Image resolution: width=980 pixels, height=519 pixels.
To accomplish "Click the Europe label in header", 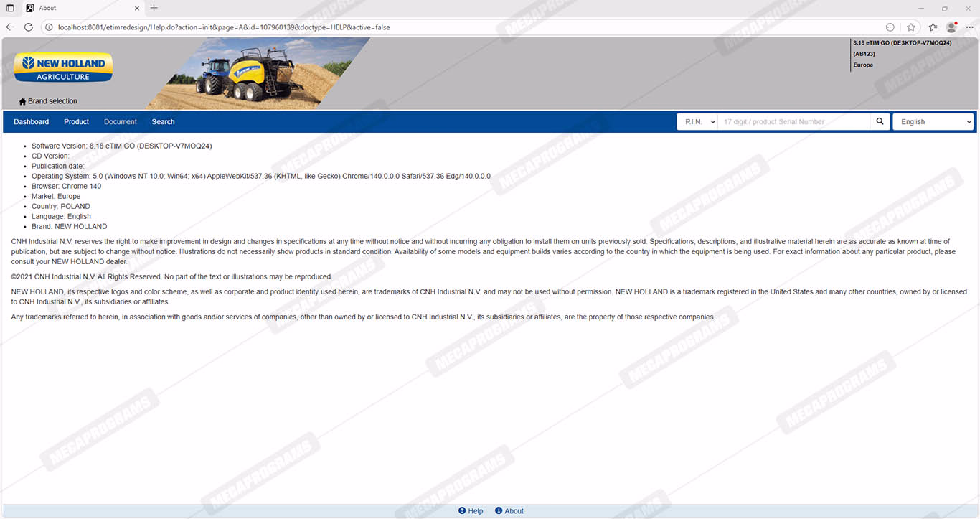I will (863, 65).
